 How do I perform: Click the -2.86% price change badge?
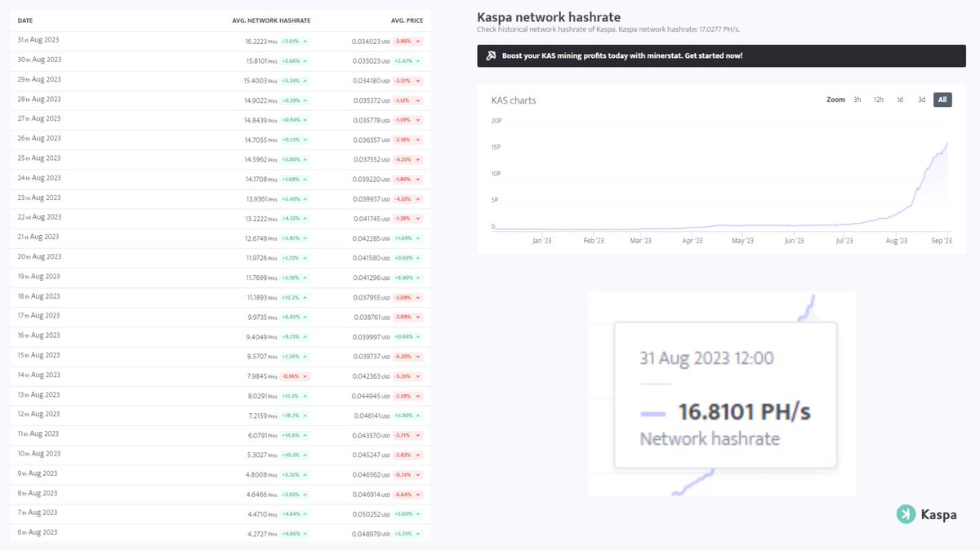[x=408, y=40]
